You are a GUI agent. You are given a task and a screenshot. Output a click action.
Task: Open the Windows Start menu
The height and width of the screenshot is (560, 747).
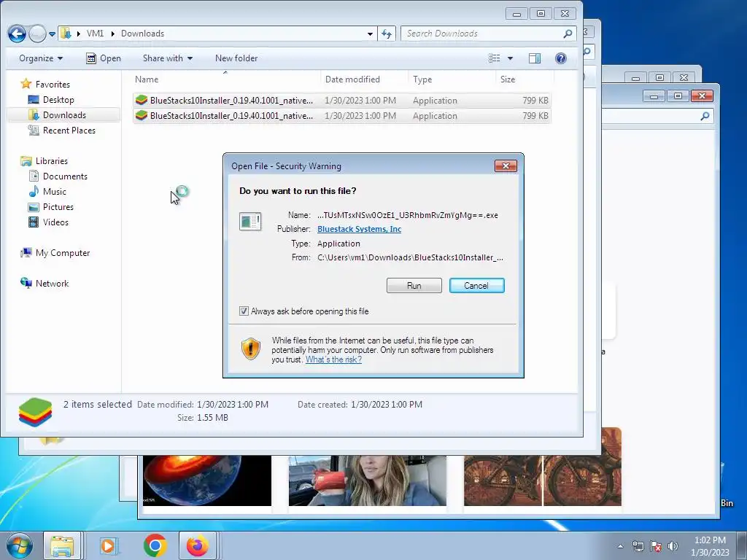20,545
